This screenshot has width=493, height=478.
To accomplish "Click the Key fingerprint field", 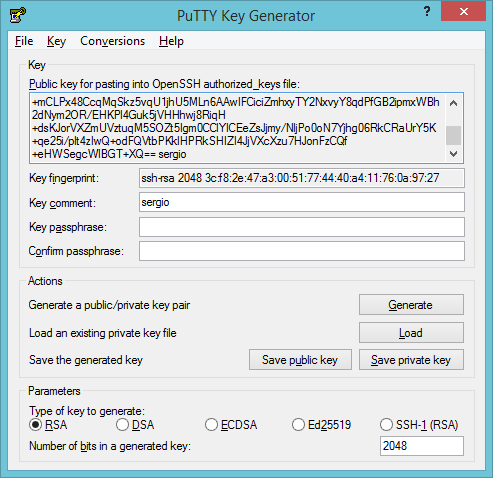I will pos(302,178).
